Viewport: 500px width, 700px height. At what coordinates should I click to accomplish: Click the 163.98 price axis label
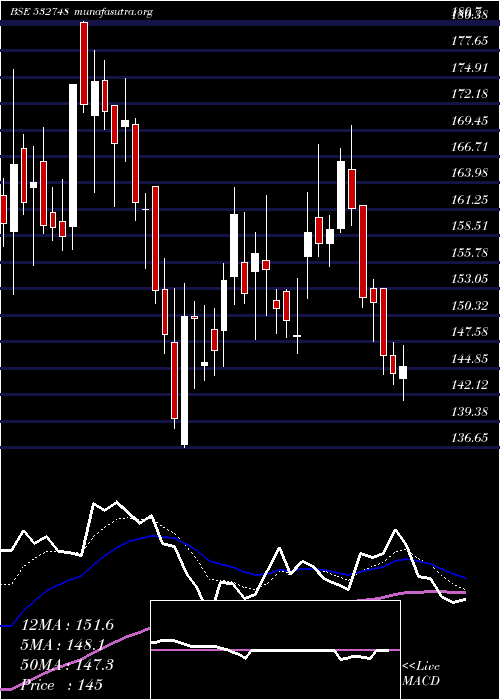pos(469,173)
